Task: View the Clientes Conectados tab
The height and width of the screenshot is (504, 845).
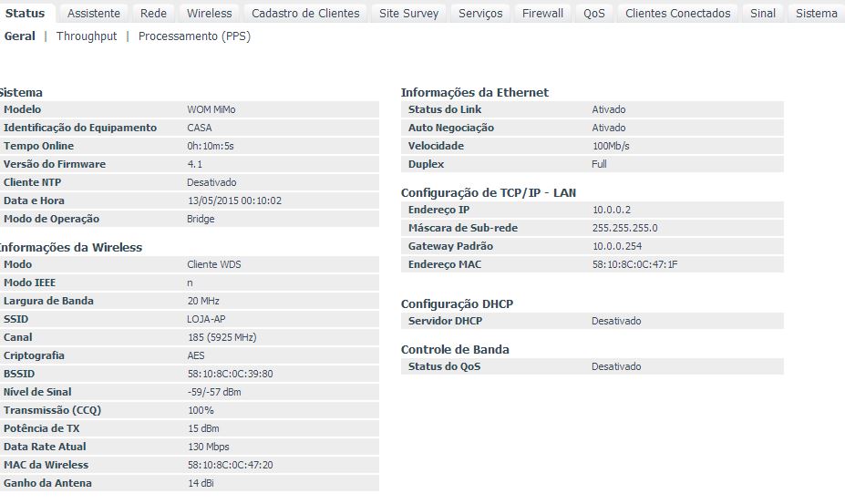Action: coord(677,13)
